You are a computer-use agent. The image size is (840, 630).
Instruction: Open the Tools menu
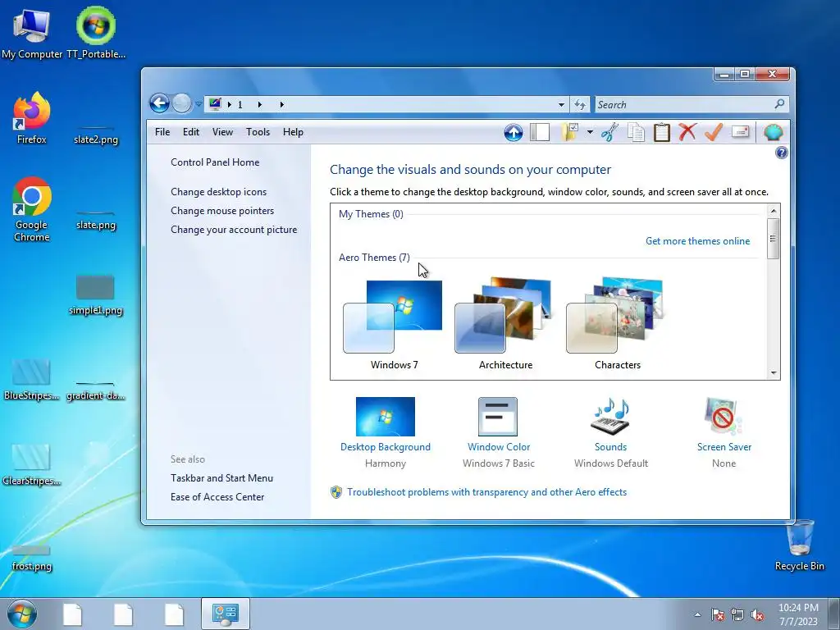coord(258,132)
